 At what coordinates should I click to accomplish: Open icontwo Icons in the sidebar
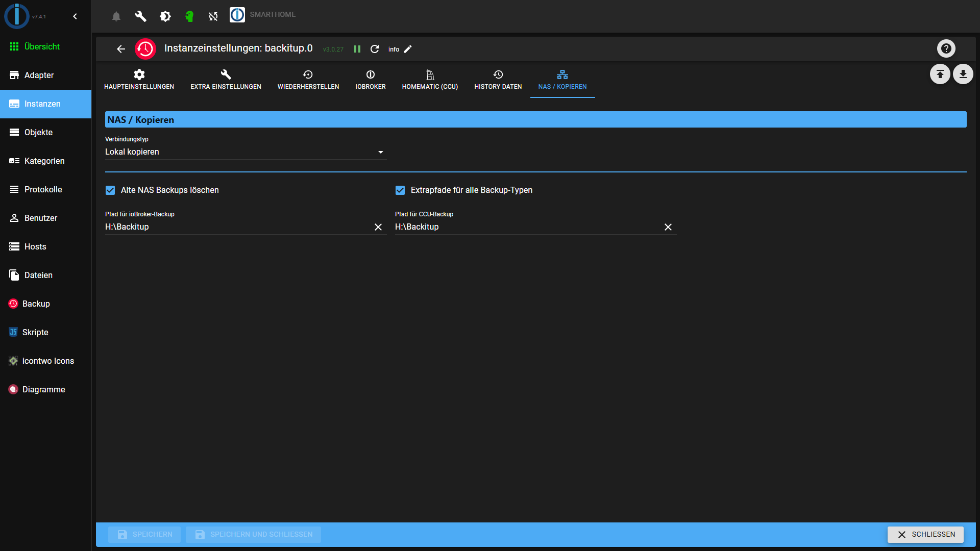(x=46, y=361)
